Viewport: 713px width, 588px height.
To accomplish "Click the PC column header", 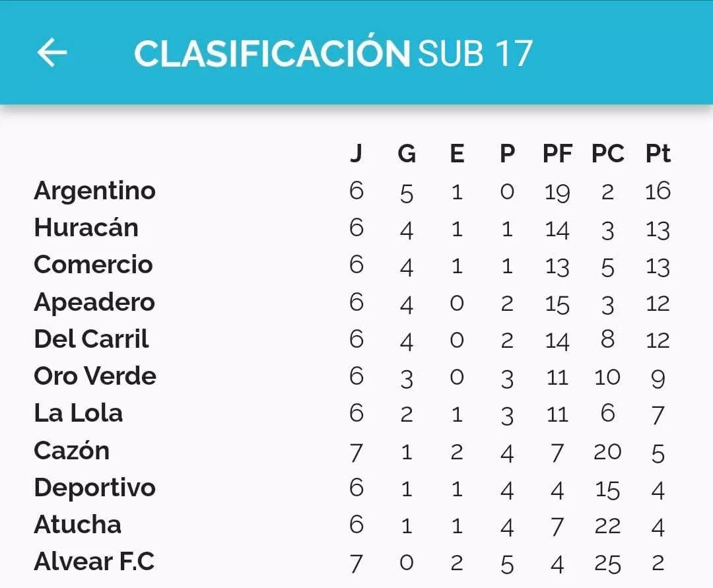I will (x=607, y=154).
